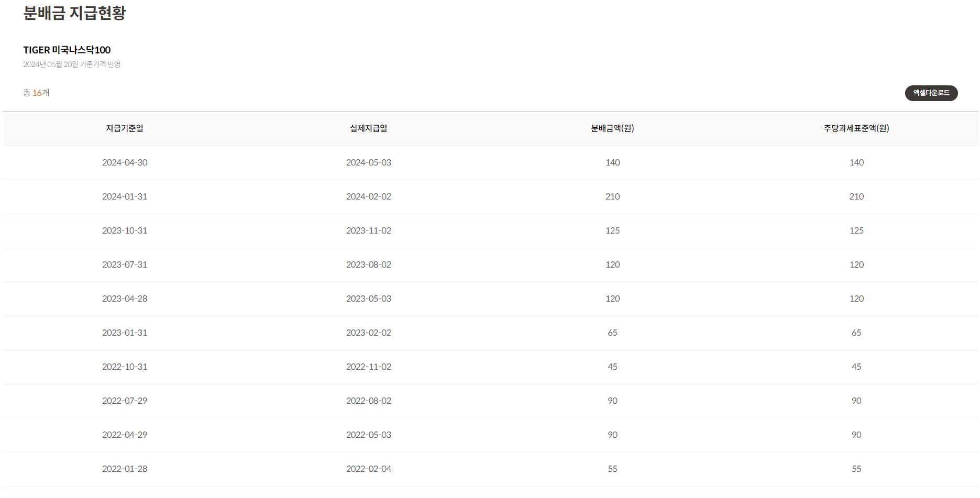Click 분배금액 90 in the 2022-04-29 row

pyautogui.click(x=612, y=435)
